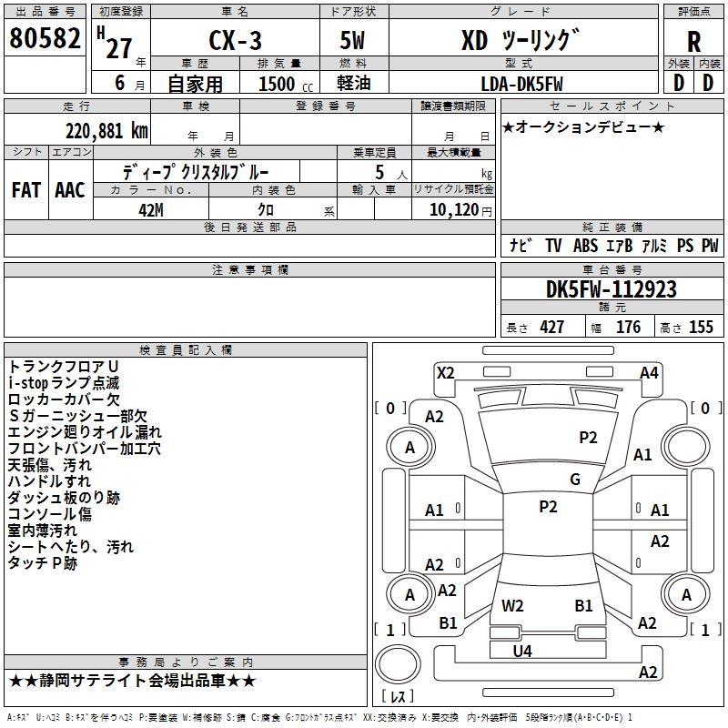Click the ナビ equipment entry
Screen dimensions: 728x728
coord(521,245)
